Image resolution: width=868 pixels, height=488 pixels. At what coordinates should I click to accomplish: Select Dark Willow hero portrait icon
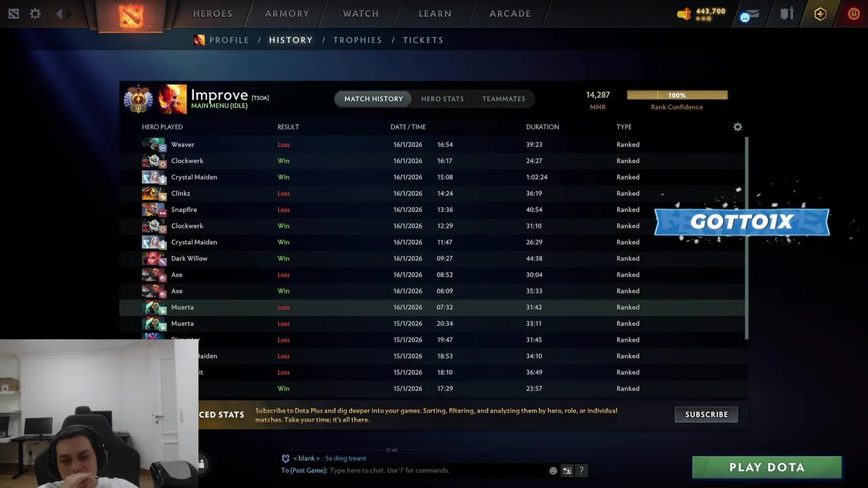[x=154, y=258]
